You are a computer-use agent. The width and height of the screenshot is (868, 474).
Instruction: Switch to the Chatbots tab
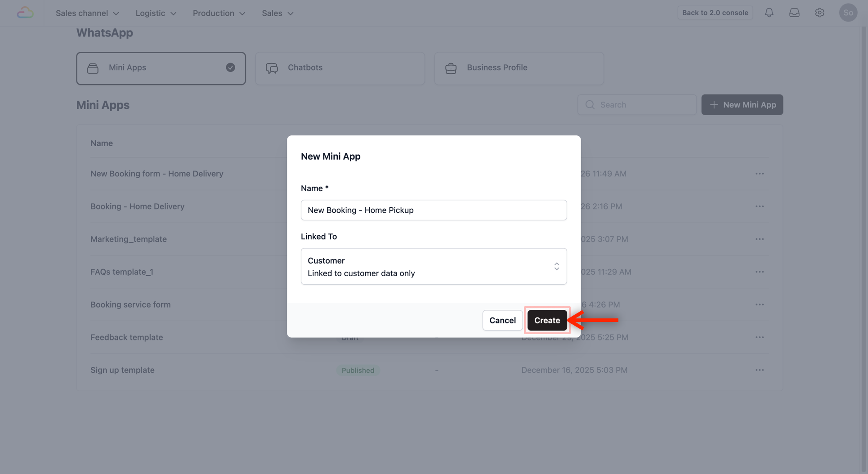[340, 68]
